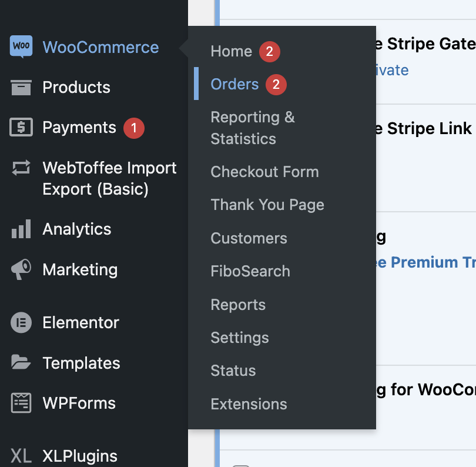
Task: Click the Elementor circle icon
Action: 21,323
